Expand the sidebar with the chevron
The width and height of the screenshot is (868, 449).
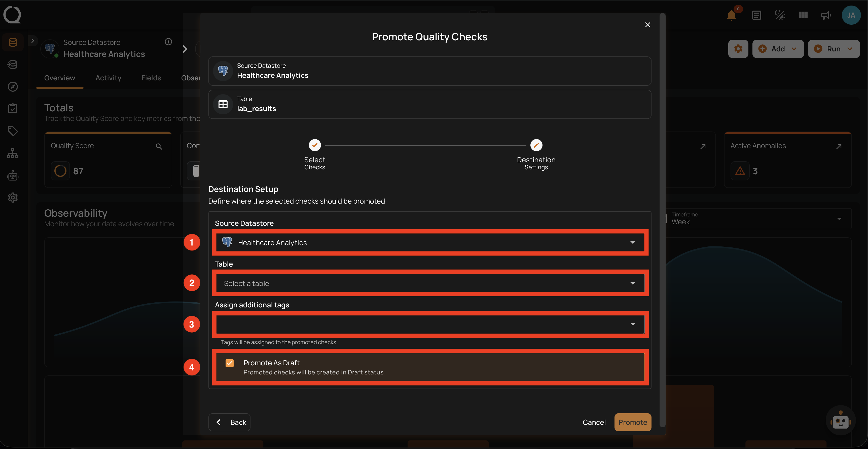[x=33, y=41]
